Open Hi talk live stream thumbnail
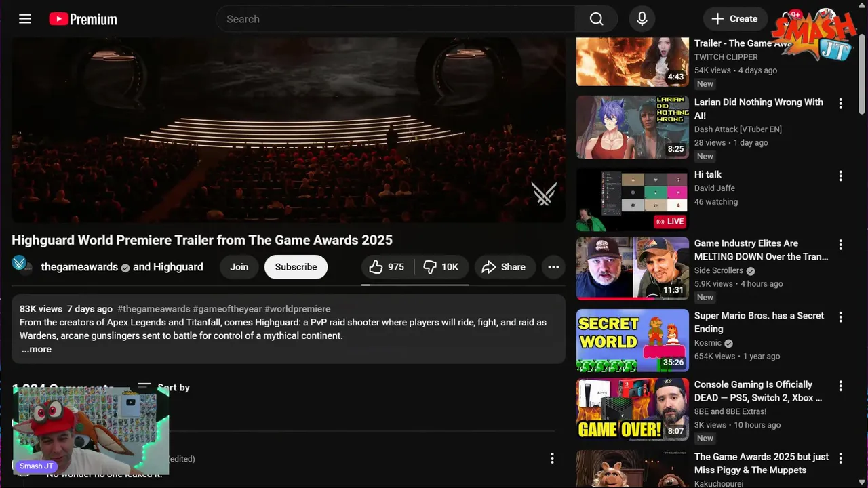This screenshot has width=868, height=488. 633,199
